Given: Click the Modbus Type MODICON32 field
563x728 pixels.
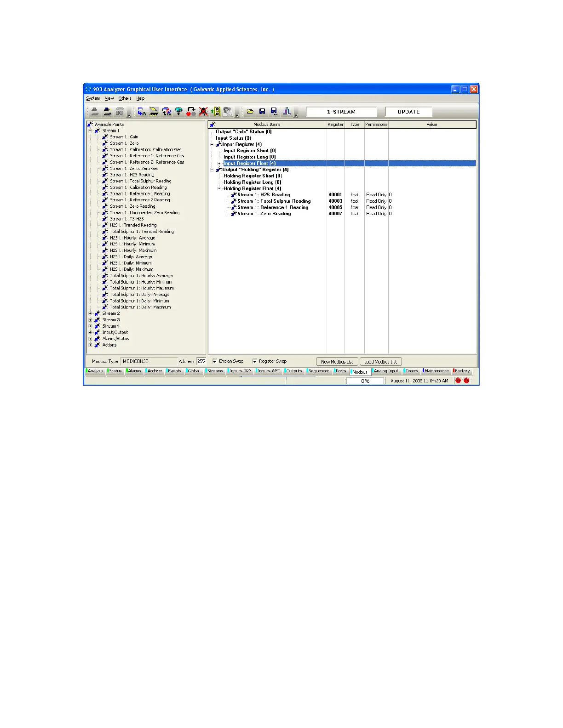Looking at the screenshot, I should pyautogui.click(x=149, y=361).
